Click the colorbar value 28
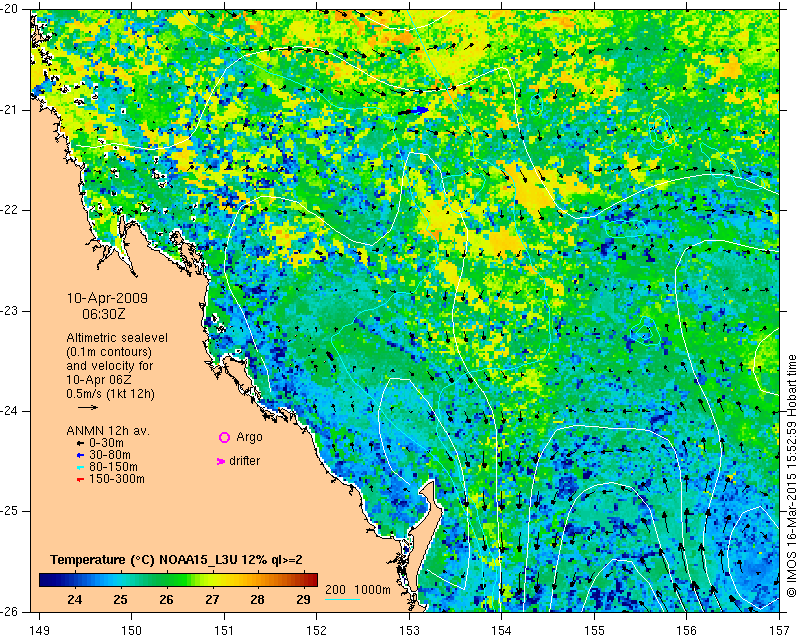This screenshot has width=800, height=640. (x=258, y=599)
